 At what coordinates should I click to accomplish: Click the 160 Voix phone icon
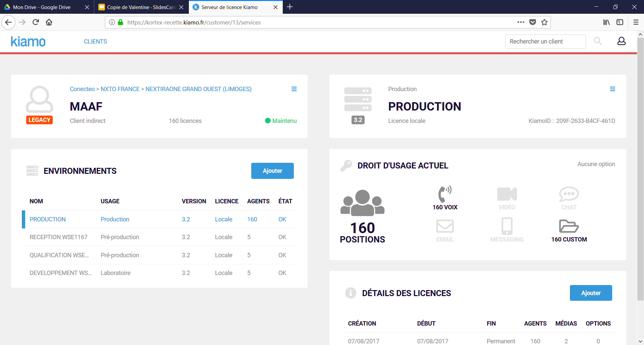click(445, 194)
